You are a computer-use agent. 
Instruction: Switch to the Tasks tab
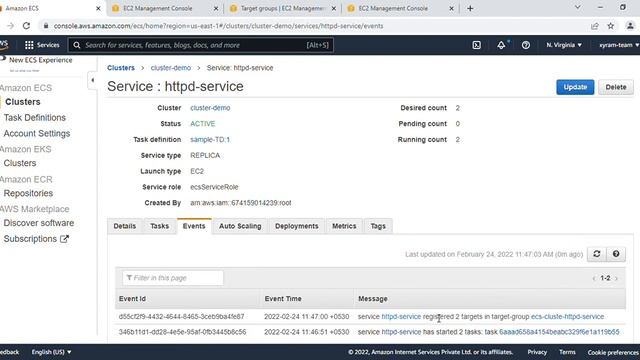click(159, 226)
